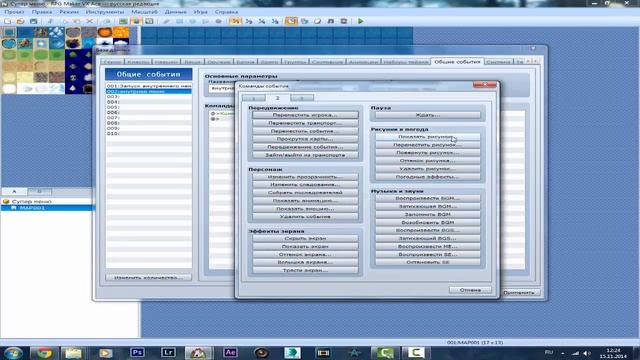Click Перенести игрока... button
This screenshot has width=640, height=360.
point(305,115)
